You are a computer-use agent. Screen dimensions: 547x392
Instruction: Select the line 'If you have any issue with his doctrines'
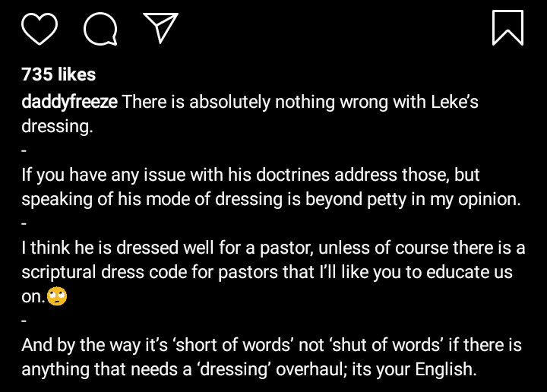pyautogui.click(x=251, y=175)
